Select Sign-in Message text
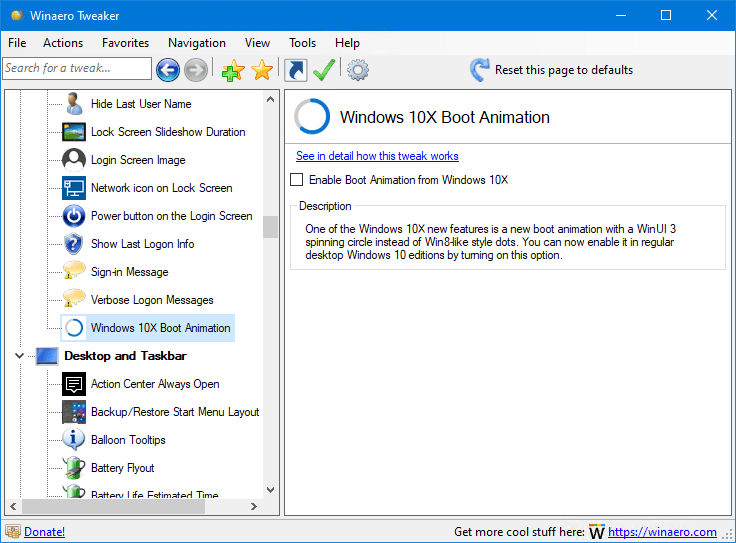This screenshot has width=736, height=543. point(130,272)
